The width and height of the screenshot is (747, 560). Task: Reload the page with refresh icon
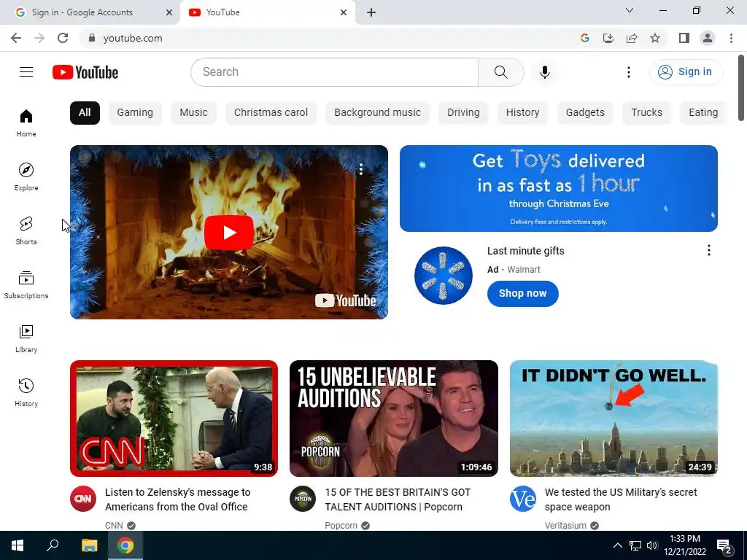pyautogui.click(x=63, y=38)
